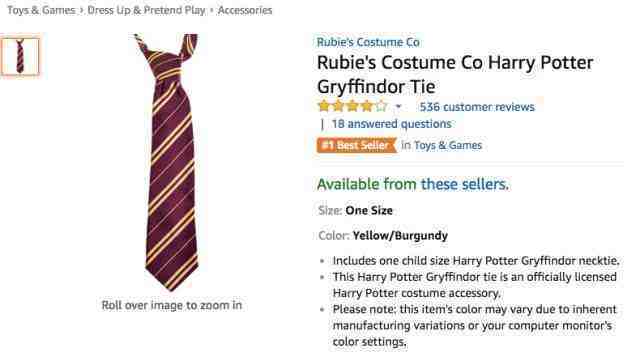Click the 'these sellers' link
This screenshot has height=361, width=640.
(465, 184)
